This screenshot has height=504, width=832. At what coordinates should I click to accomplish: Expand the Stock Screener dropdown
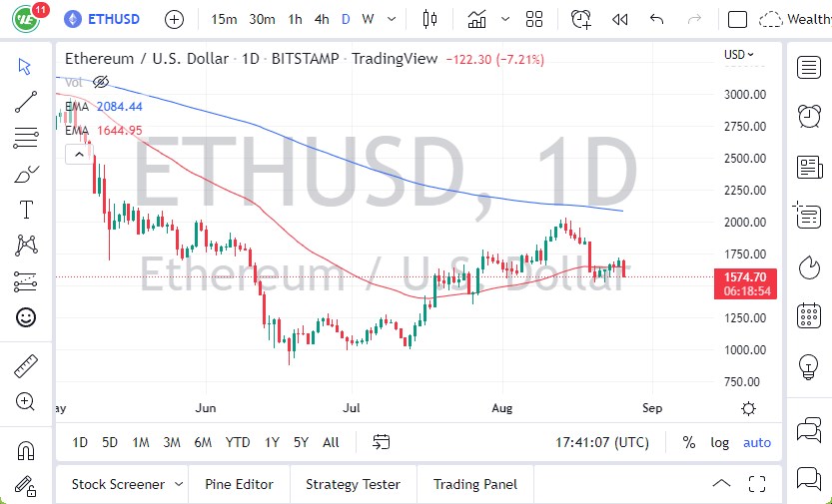(x=179, y=484)
